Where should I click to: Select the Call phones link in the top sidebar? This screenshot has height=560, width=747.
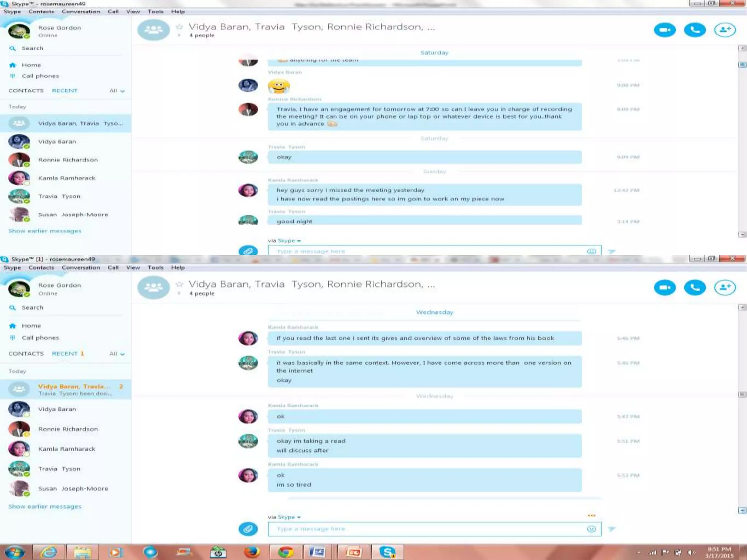point(40,76)
